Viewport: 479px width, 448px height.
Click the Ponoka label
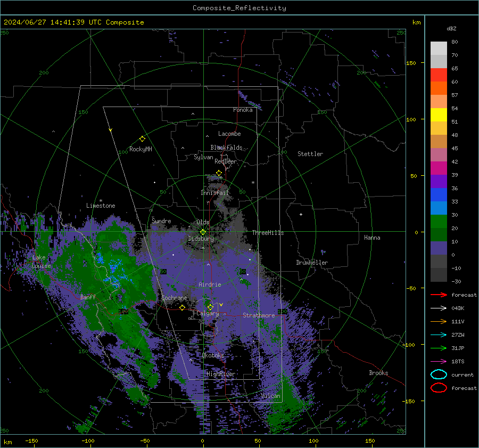pyautogui.click(x=243, y=110)
